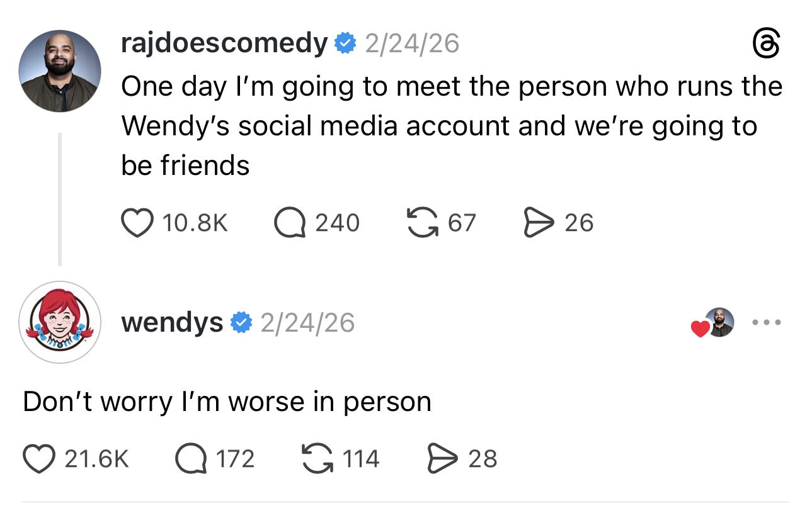812x518 pixels.
Task: Open the three-dot more options menu
Action: pos(767,323)
